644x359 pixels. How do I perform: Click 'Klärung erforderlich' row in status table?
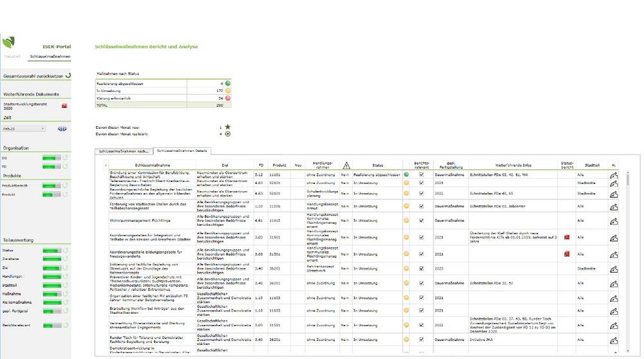163,98
